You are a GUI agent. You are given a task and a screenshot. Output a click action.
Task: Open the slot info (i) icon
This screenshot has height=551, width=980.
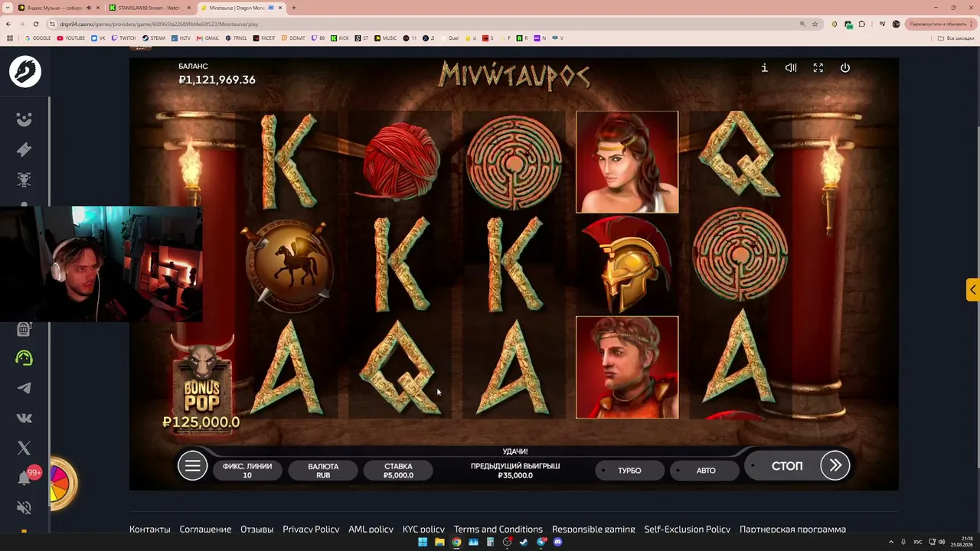click(764, 68)
